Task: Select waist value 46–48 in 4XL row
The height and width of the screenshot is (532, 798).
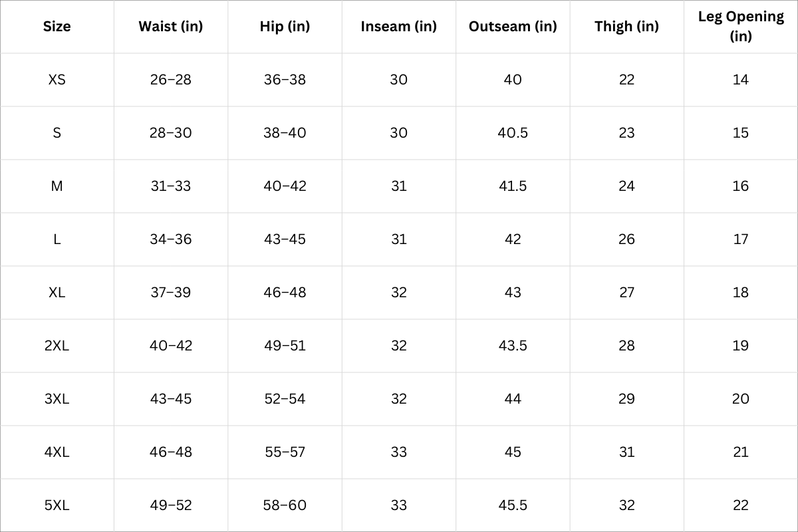Action: point(171,452)
